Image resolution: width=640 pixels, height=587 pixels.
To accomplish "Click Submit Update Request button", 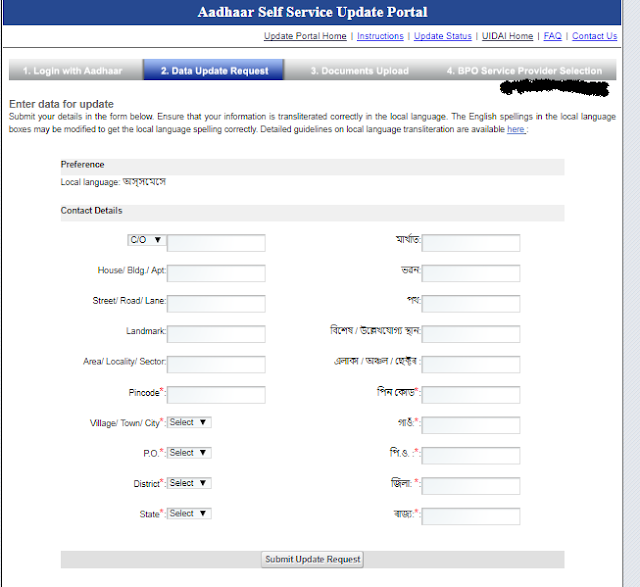I will point(313,559).
